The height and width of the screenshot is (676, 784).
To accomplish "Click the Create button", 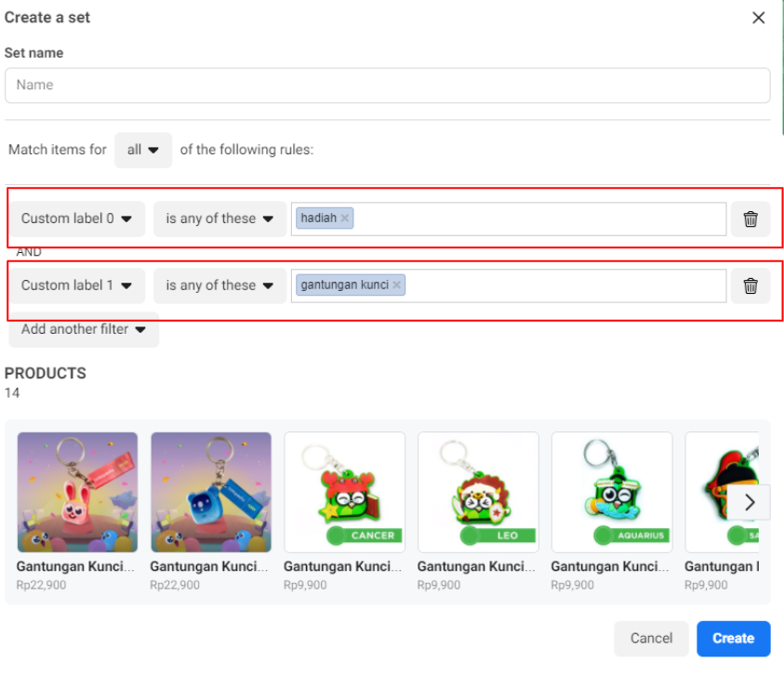I will [x=733, y=639].
